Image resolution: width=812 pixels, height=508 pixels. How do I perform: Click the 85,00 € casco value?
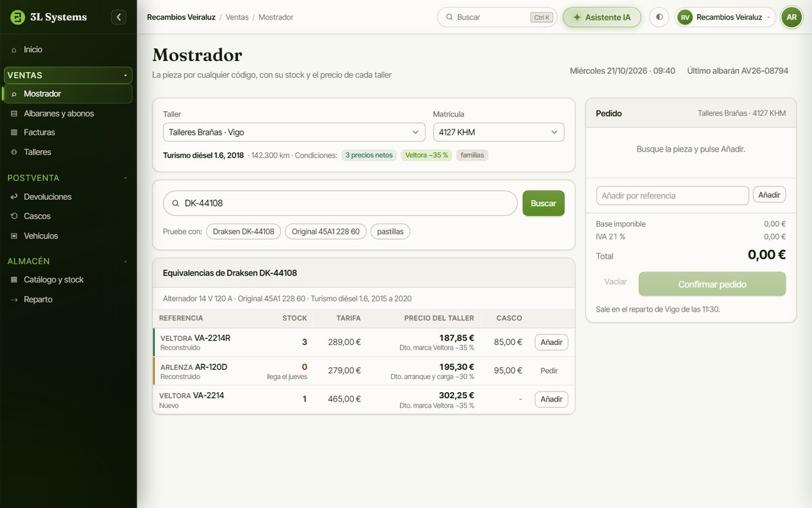(x=507, y=342)
